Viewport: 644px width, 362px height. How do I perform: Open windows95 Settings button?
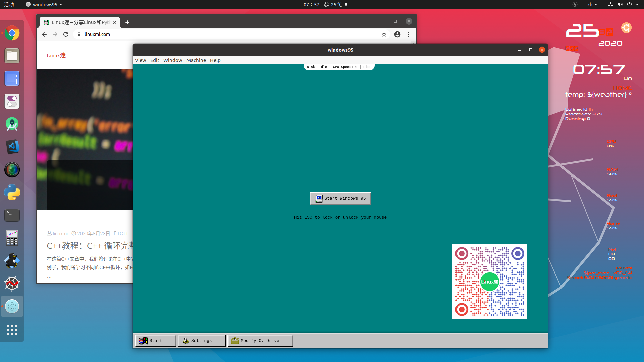coord(202,341)
